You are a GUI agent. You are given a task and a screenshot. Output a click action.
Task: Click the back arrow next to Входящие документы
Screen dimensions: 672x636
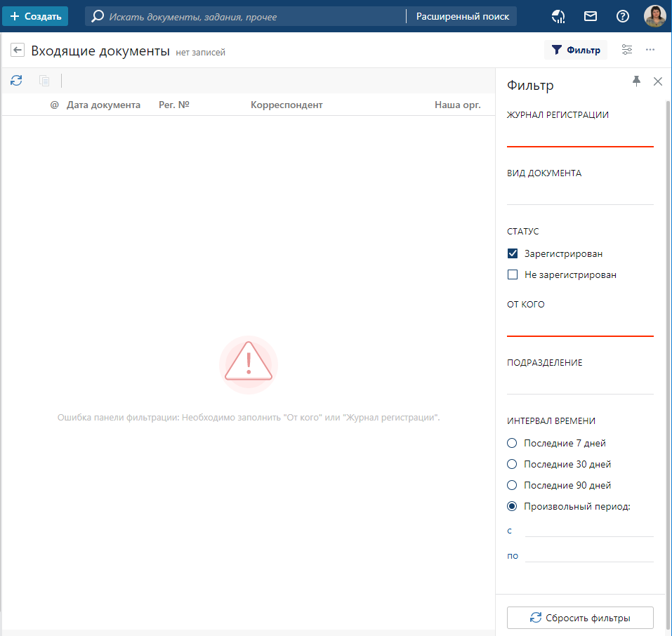click(18, 50)
